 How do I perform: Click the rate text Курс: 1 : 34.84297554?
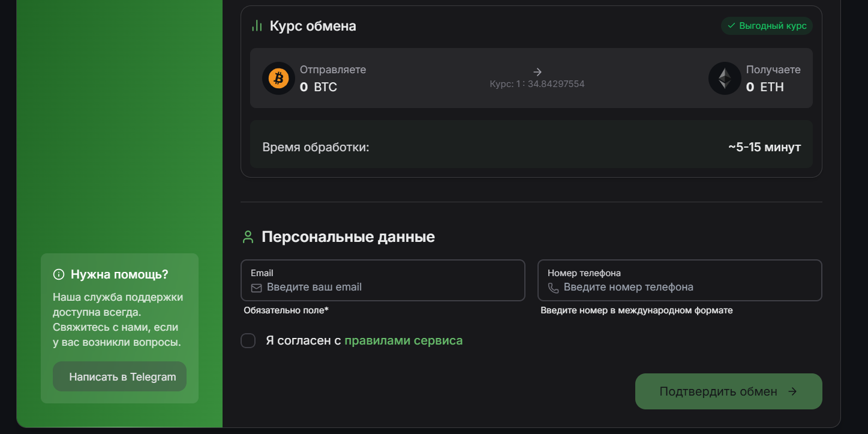pos(537,84)
